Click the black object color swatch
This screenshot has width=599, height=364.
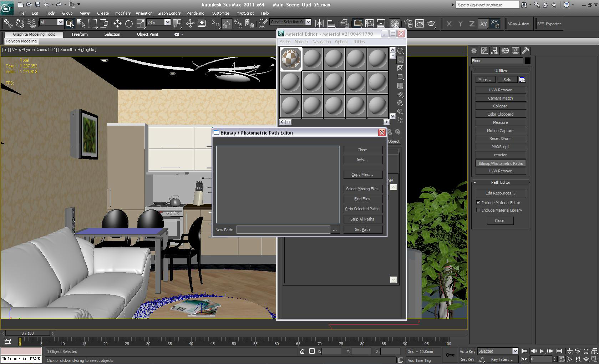pos(527,61)
